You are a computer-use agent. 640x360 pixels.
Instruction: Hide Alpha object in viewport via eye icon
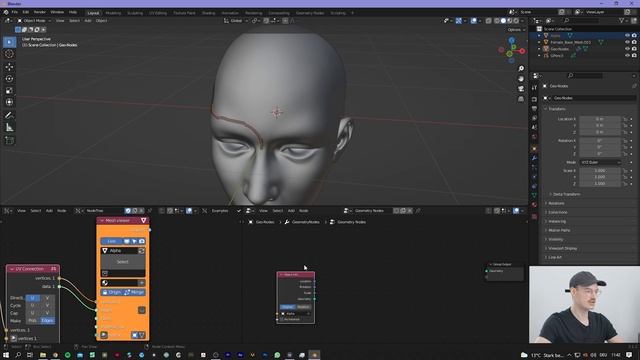tap(627, 36)
